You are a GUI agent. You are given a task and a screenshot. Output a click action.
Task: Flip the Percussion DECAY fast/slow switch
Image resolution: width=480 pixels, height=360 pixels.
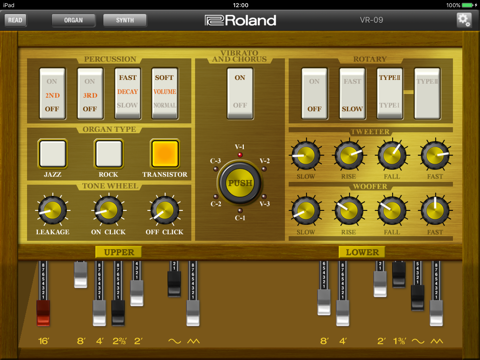click(x=128, y=94)
